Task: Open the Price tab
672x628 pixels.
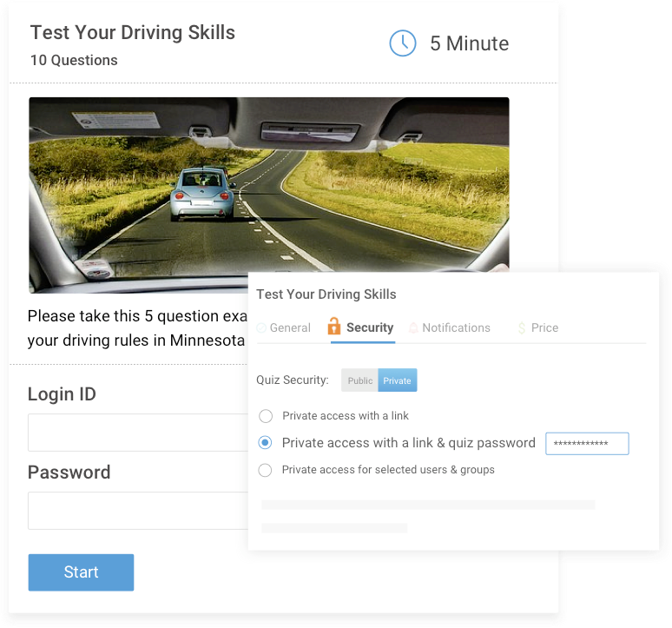Action: pyautogui.click(x=538, y=328)
